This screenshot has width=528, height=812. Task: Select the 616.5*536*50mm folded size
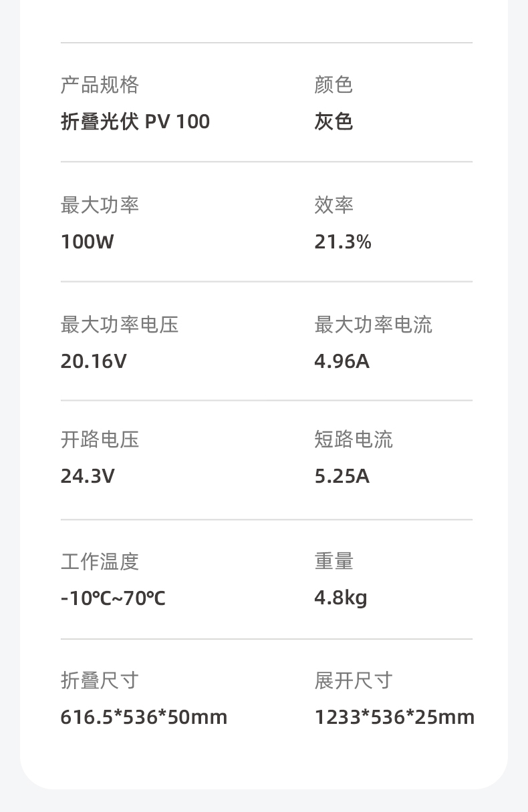point(144,717)
